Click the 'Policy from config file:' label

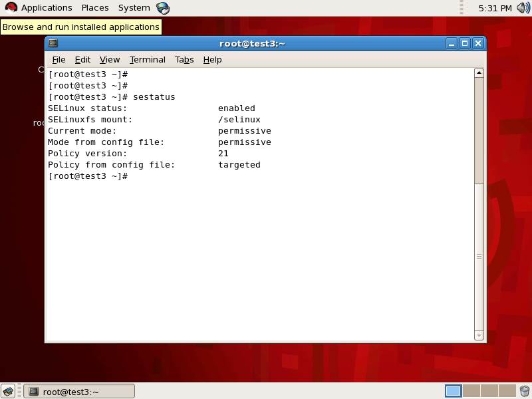click(111, 165)
